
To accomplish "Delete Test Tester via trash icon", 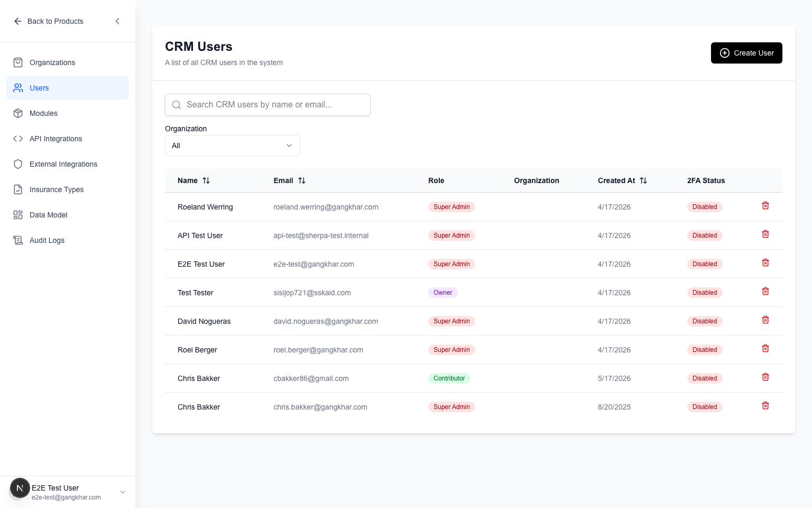I will 765,291.
